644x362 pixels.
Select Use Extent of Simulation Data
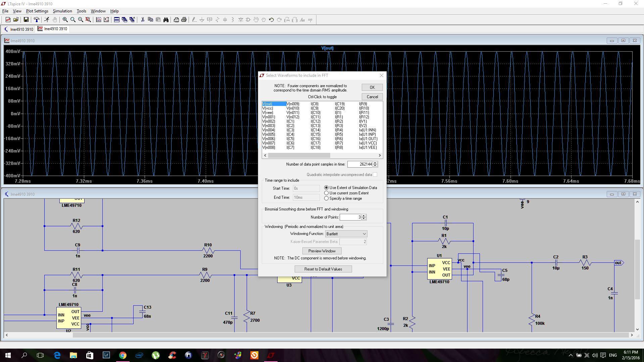coord(350,188)
